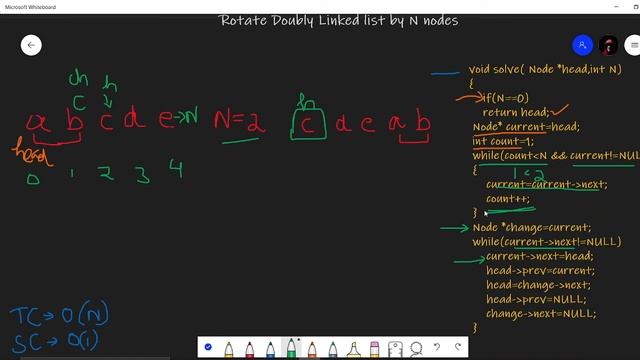Click the code line 'Node *change=current;'
The height and width of the screenshot is (360, 640).
[532, 227]
